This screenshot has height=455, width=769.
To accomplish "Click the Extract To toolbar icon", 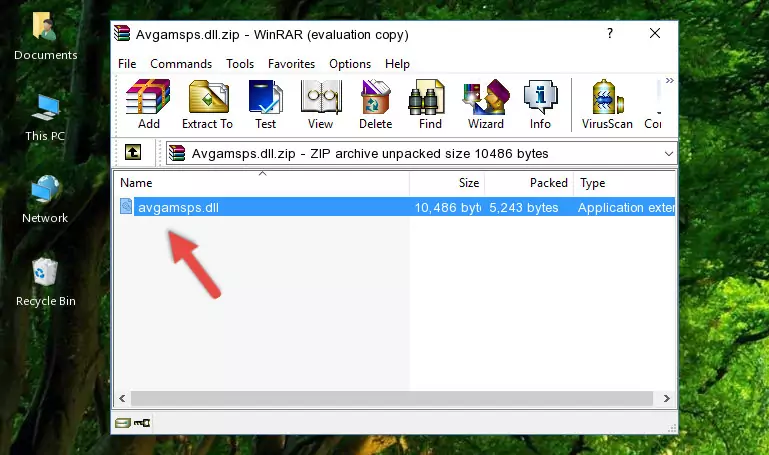I will 207,104.
